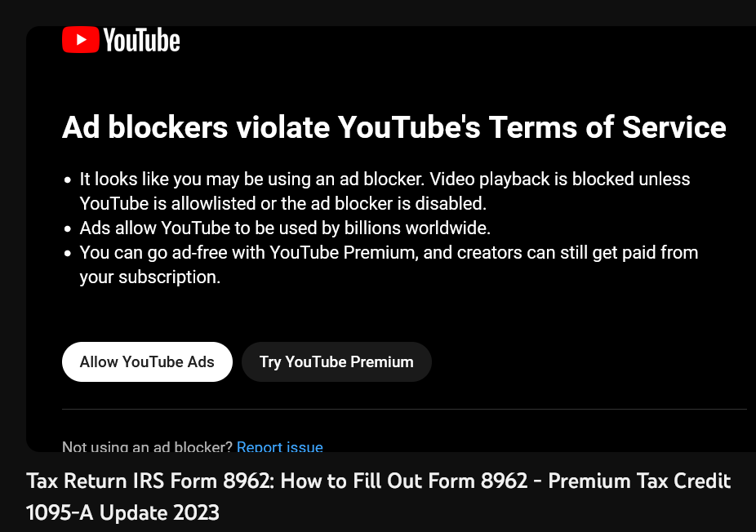The height and width of the screenshot is (532, 756).
Task: Select the '1095-A Update 2023' title line
Action: click(x=122, y=512)
